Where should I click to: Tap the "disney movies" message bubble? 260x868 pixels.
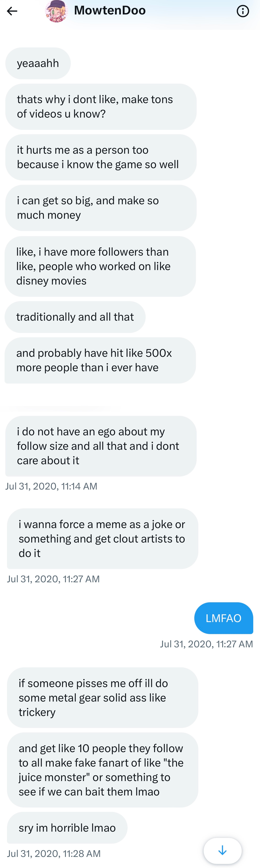coord(100,266)
